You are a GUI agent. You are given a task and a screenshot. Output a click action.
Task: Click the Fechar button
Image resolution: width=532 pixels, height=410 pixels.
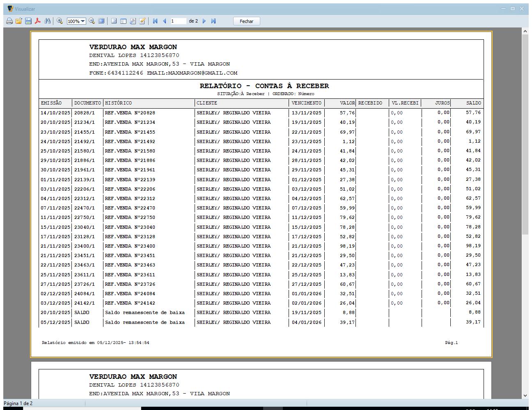(x=246, y=21)
